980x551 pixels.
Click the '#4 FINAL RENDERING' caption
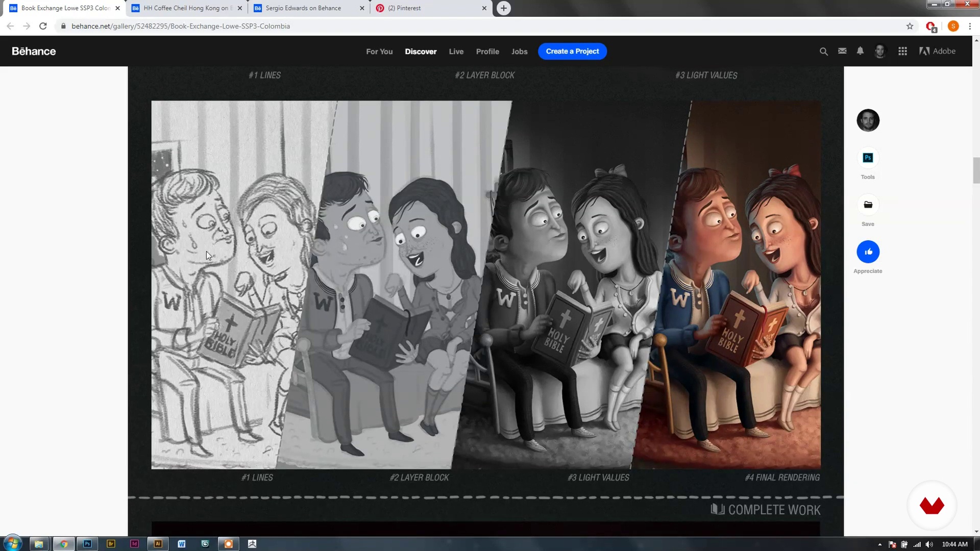tap(782, 478)
